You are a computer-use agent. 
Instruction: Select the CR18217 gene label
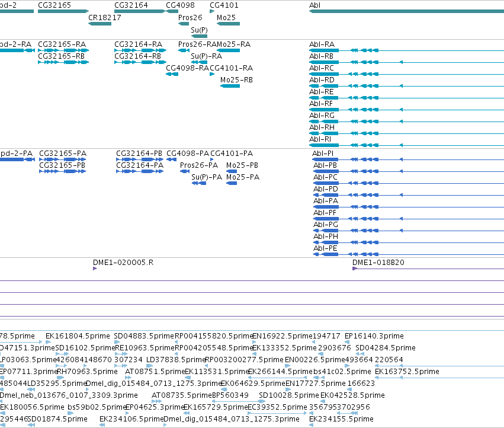[105, 18]
